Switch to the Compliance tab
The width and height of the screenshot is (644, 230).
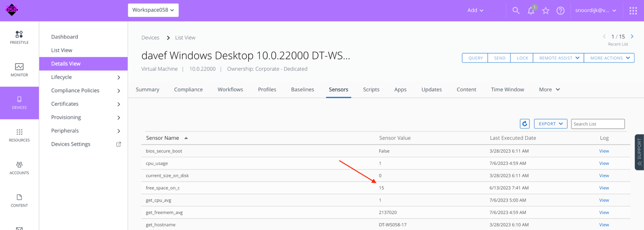(188, 89)
